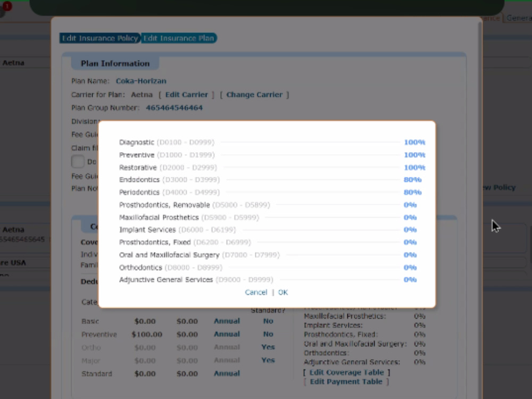Click the Orthodontics (D8000 - D8999) label

point(171,268)
